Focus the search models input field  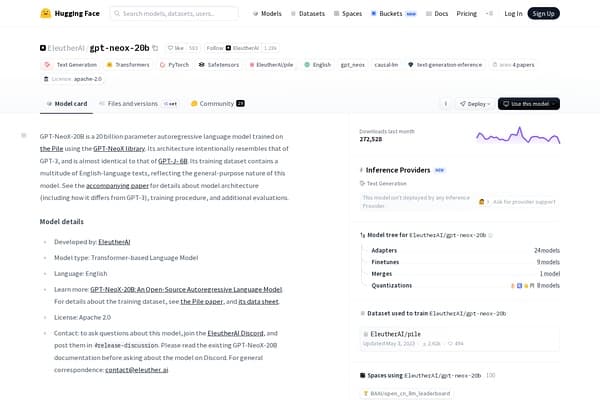pyautogui.click(x=174, y=13)
